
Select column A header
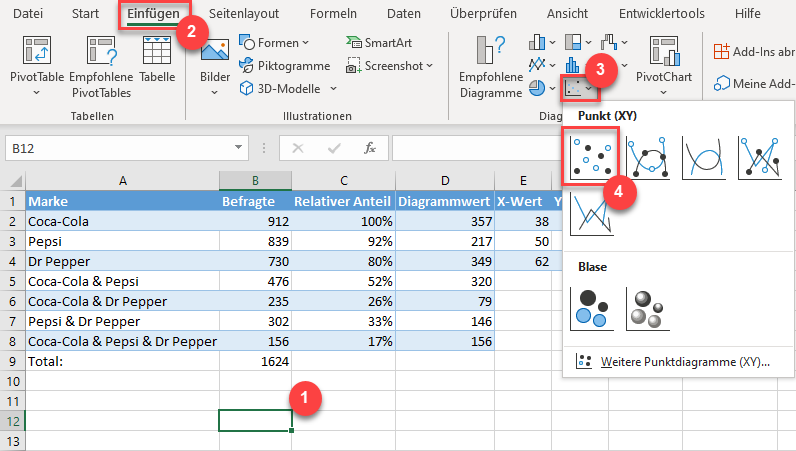pos(122,181)
